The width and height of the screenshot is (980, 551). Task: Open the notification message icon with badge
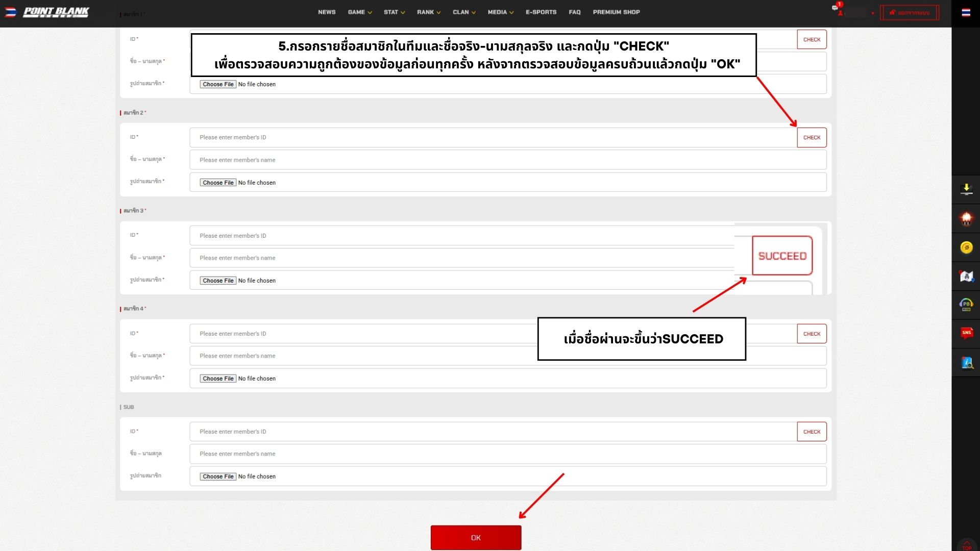point(836,8)
